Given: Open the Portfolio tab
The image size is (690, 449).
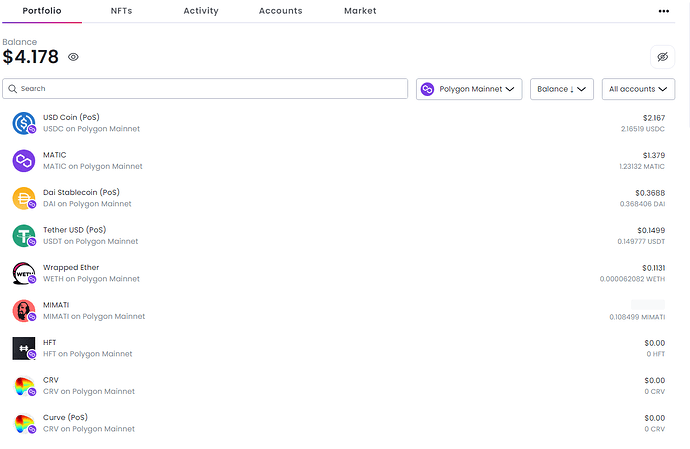Looking at the screenshot, I should pyautogui.click(x=42, y=11).
